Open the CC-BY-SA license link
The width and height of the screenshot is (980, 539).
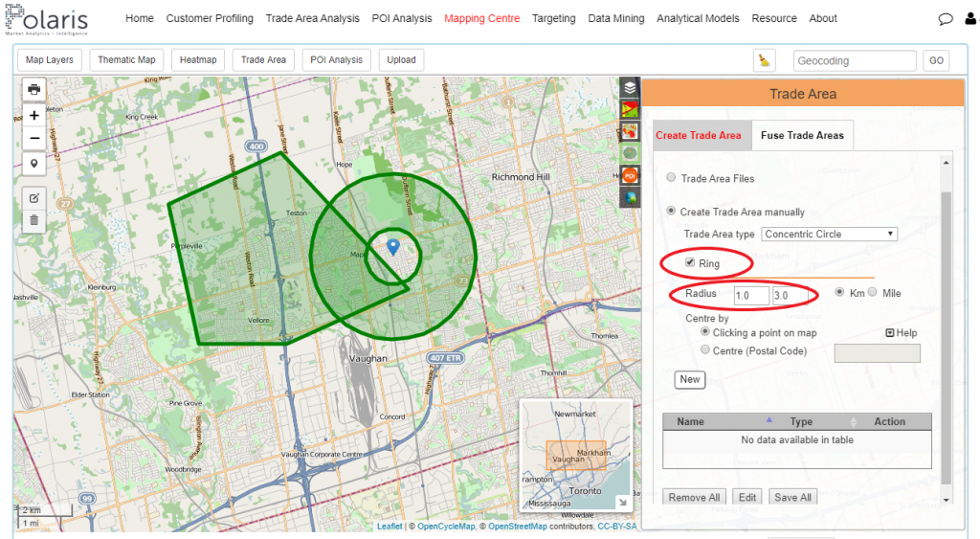pyautogui.click(x=617, y=527)
